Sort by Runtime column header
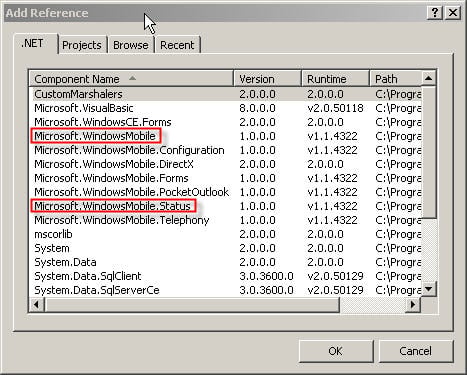Viewport: 467px width, 375px height. pos(336,79)
